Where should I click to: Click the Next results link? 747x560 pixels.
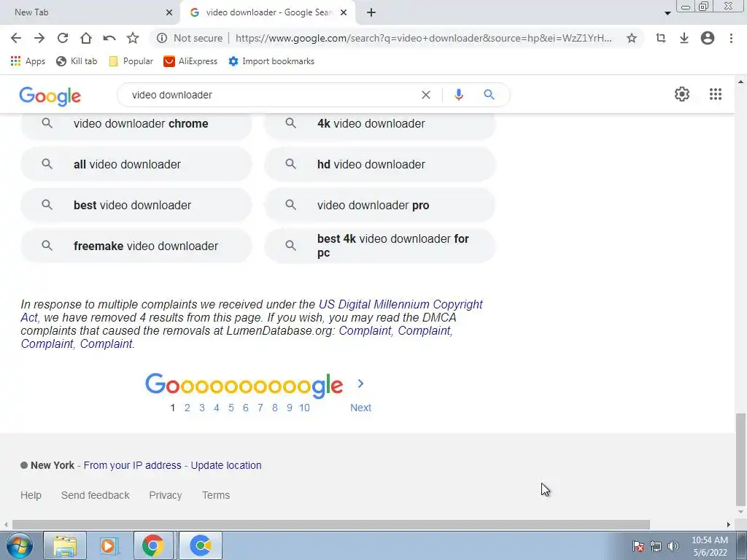click(360, 408)
